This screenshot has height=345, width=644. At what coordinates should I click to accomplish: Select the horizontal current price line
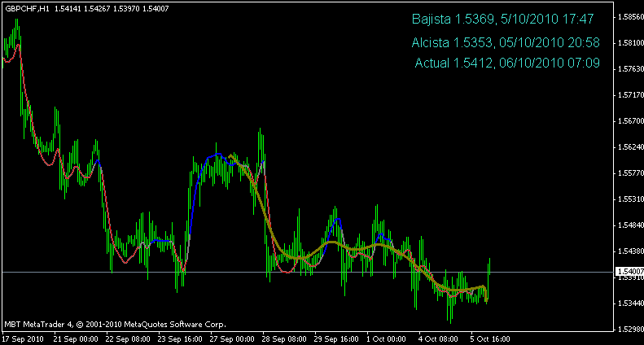pyautogui.click(x=244, y=272)
